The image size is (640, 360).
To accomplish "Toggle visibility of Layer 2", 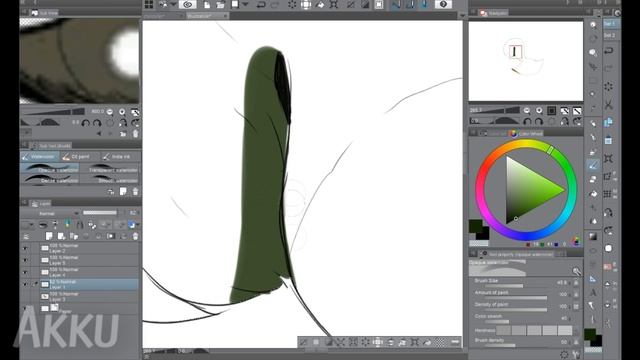I will pos(25,248).
